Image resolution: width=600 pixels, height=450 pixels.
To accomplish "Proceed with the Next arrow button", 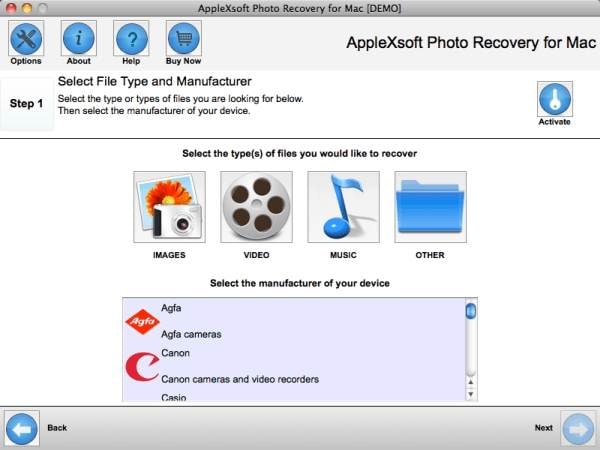I will pyautogui.click(x=578, y=429).
